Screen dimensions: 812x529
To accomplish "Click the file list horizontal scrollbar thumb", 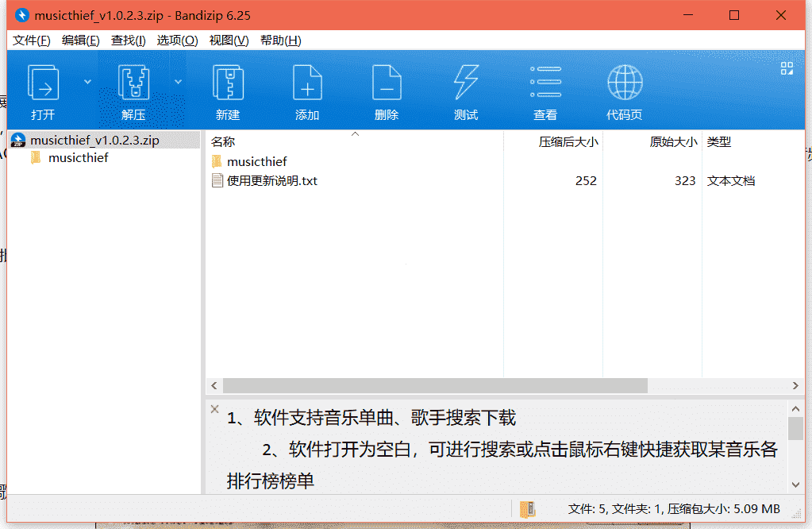I will (x=435, y=385).
